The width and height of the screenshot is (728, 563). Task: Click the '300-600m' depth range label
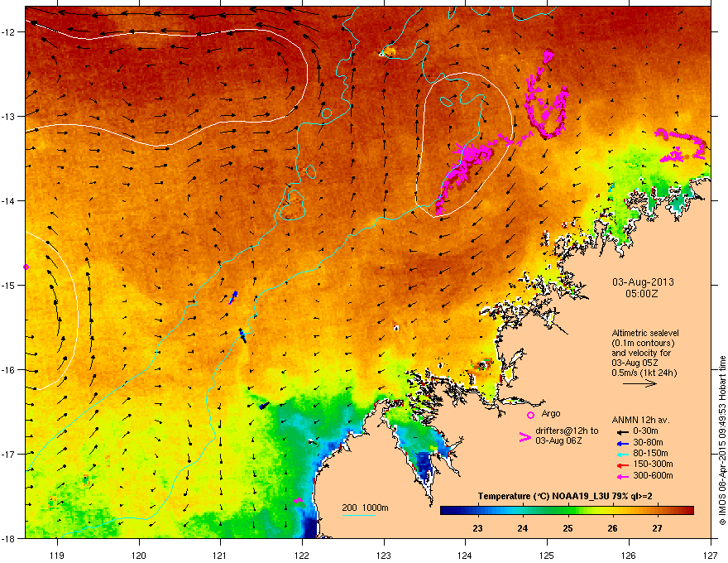(653, 476)
